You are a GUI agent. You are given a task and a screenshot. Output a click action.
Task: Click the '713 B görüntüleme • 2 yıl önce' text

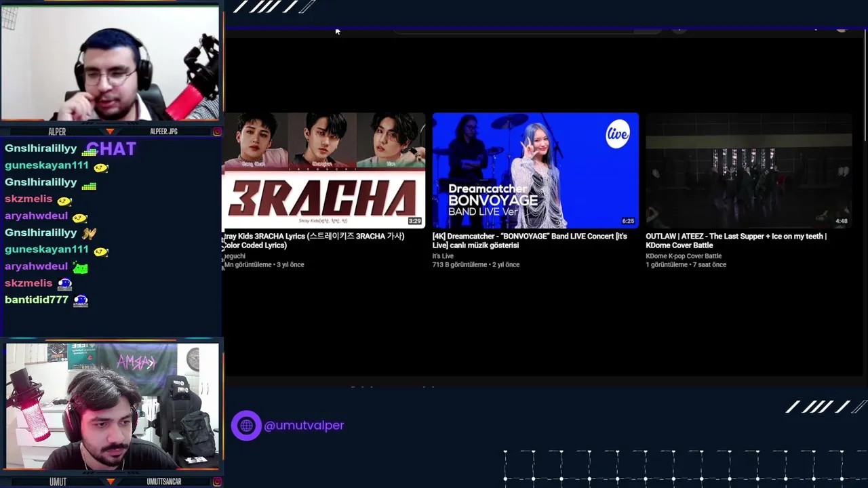[476, 265]
